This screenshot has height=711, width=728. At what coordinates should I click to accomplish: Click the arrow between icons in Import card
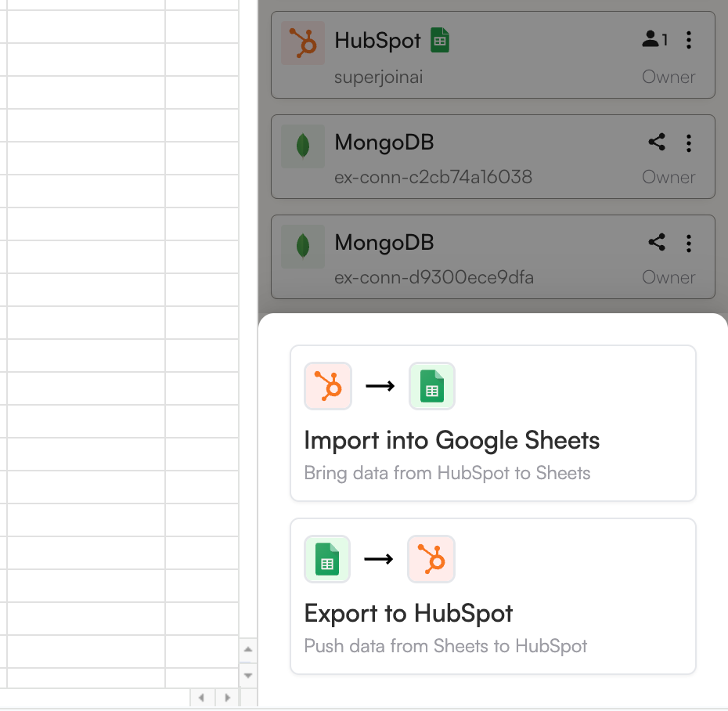pos(380,386)
